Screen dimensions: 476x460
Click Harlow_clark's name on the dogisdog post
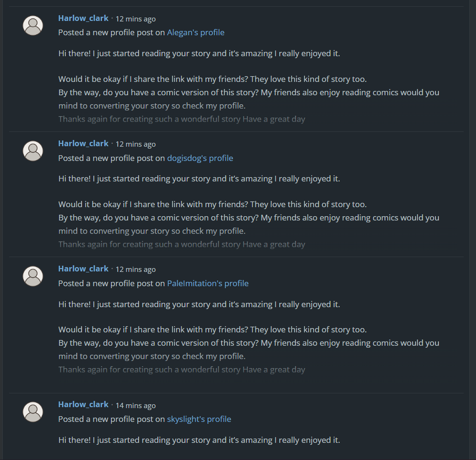pos(83,143)
